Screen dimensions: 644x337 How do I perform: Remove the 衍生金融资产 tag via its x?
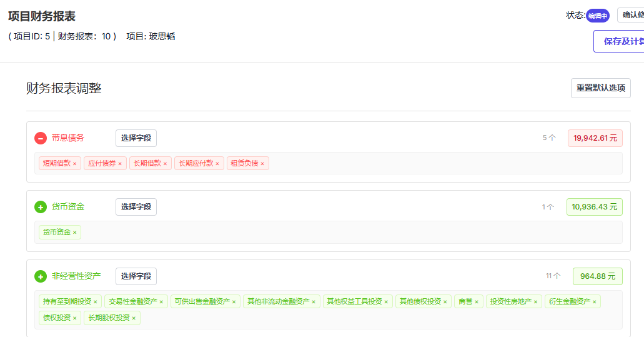point(594,302)
